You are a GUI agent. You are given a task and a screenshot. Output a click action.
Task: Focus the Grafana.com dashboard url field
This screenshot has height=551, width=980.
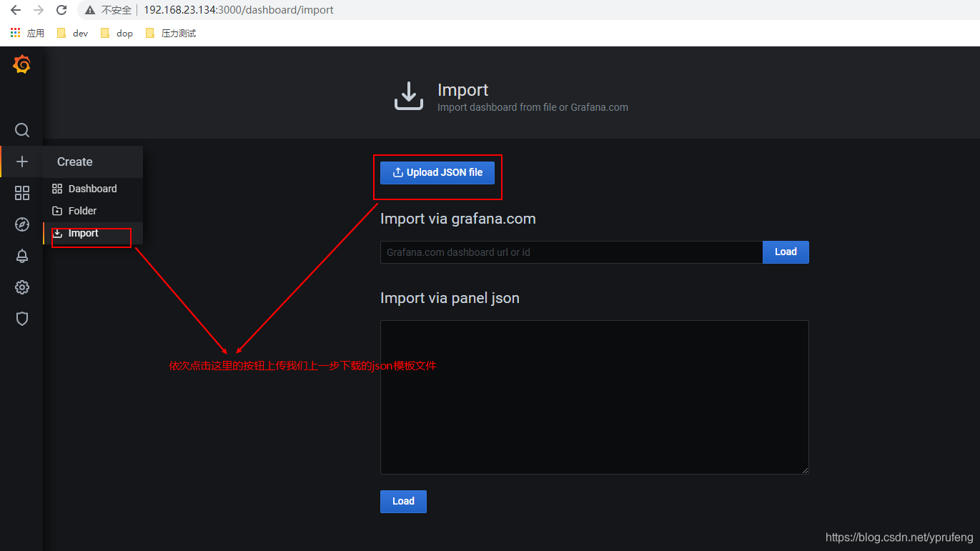571,252
